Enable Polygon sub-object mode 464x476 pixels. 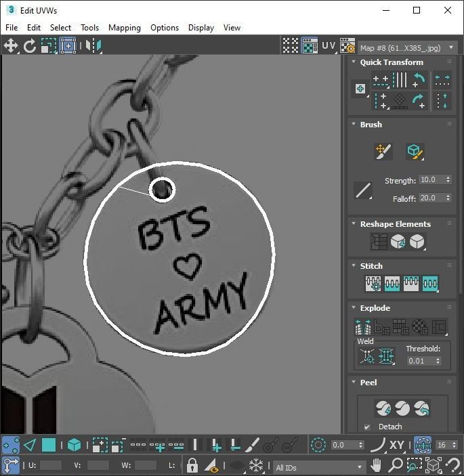pos(49,446)
